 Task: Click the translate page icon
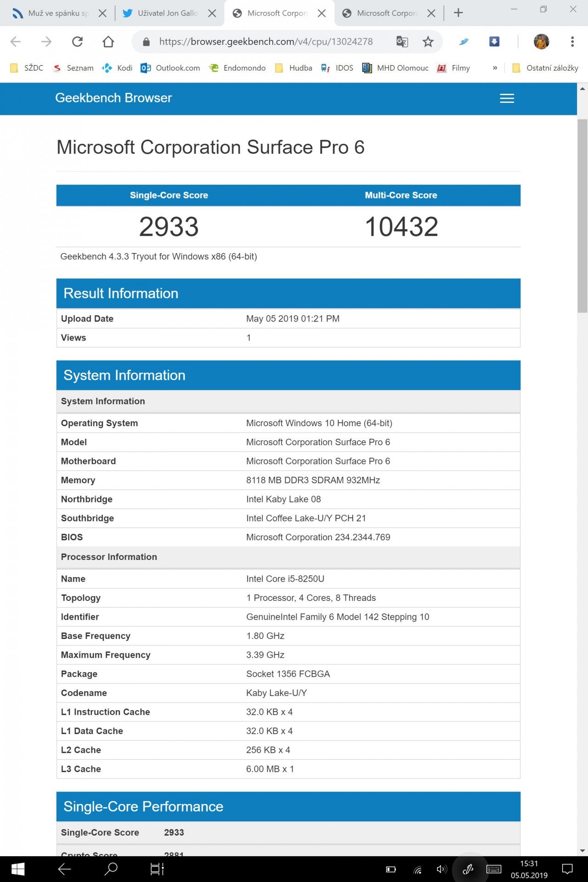(x=402, y=42)
